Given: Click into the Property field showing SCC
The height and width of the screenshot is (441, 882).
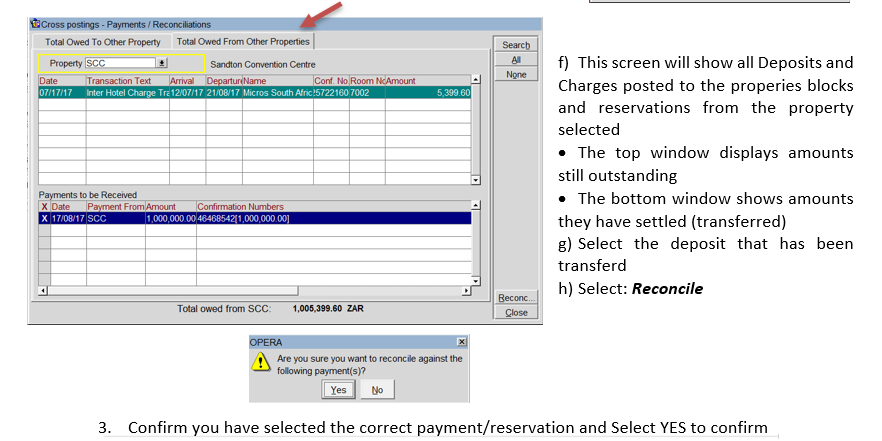Looking at the screenshot, I should coord(121,64).
